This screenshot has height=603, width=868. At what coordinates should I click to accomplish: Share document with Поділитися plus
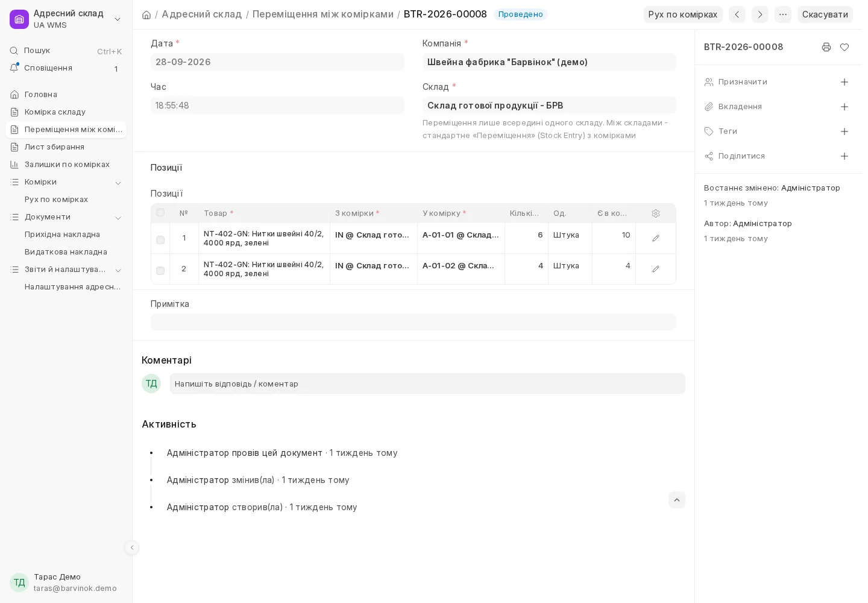(x=844, y=156)
